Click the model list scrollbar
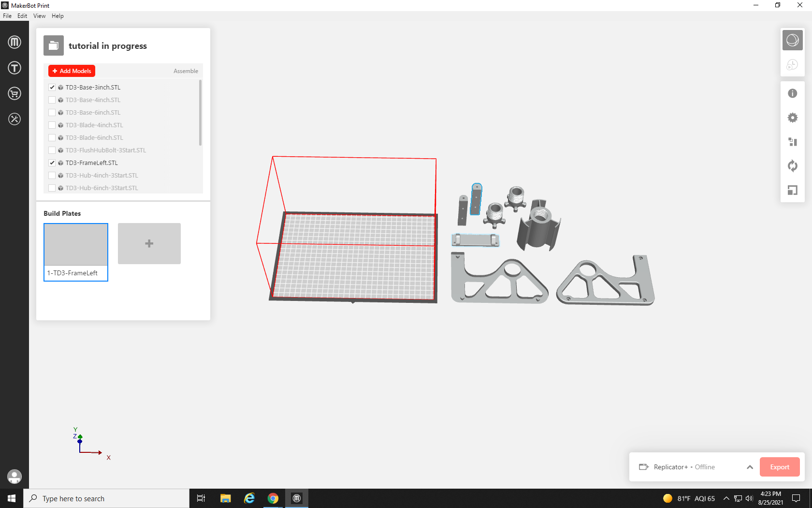This screenshot has width=812, height=508. (200, 113)
